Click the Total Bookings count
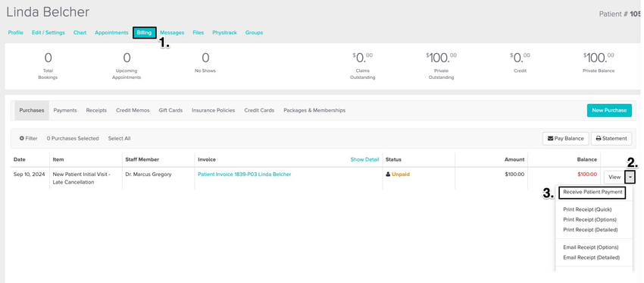Image resolution: width=644 pixels, height=283 pixels. [48, 58]
